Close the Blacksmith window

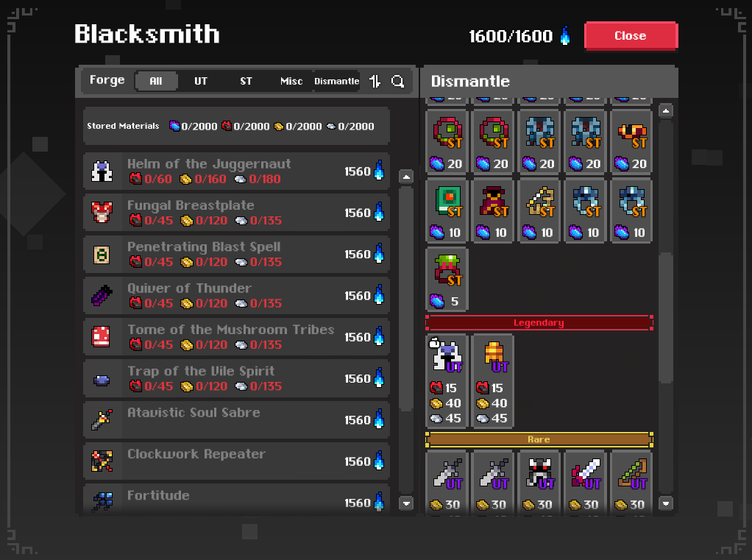(x=631, y=35)
